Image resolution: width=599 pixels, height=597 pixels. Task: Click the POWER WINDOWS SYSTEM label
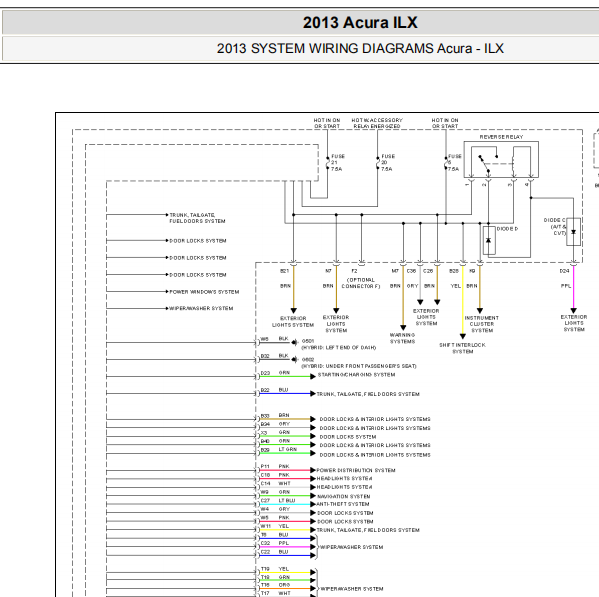pyautogui.click(x=204, y=292)
